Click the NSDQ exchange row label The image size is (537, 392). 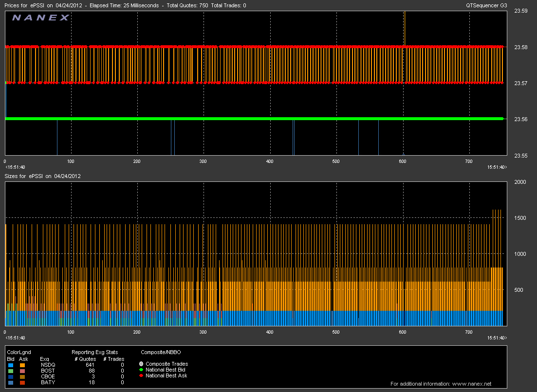[x=48, y=365]
